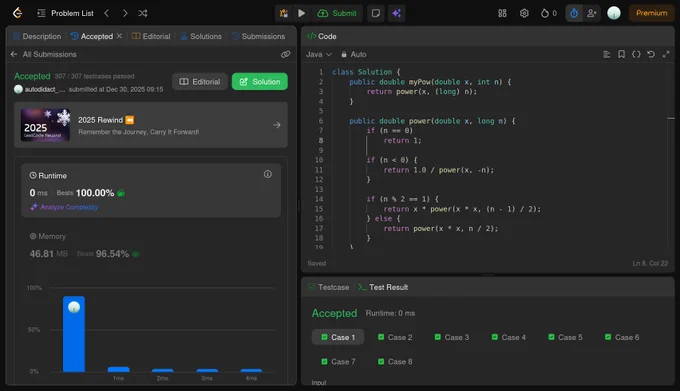Open the AI sparkle assistant icon
Viewport: 680px width, 391px height.
pyautogui.click(x=396, y=13)
